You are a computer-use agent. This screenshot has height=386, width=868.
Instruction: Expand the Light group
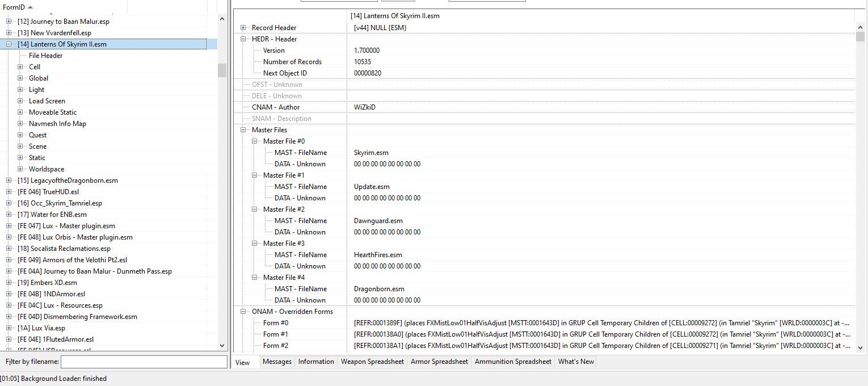(x=20, y=90)
